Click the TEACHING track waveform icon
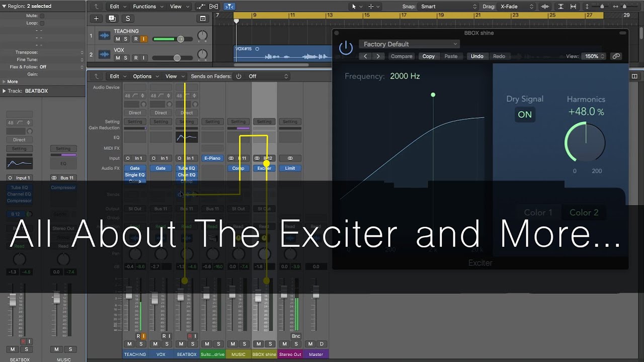 pyautogui.click(x=104, y=36)
